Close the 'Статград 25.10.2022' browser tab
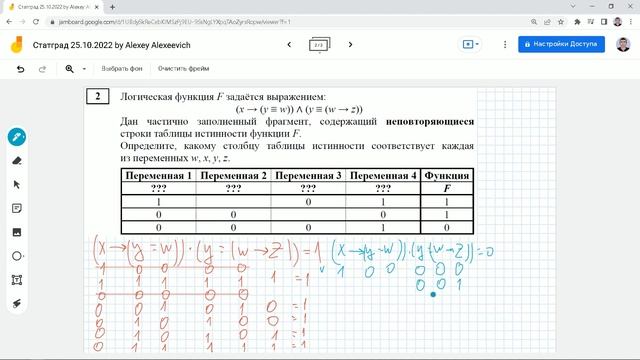 pyautogui.click(x=97, y=7)
